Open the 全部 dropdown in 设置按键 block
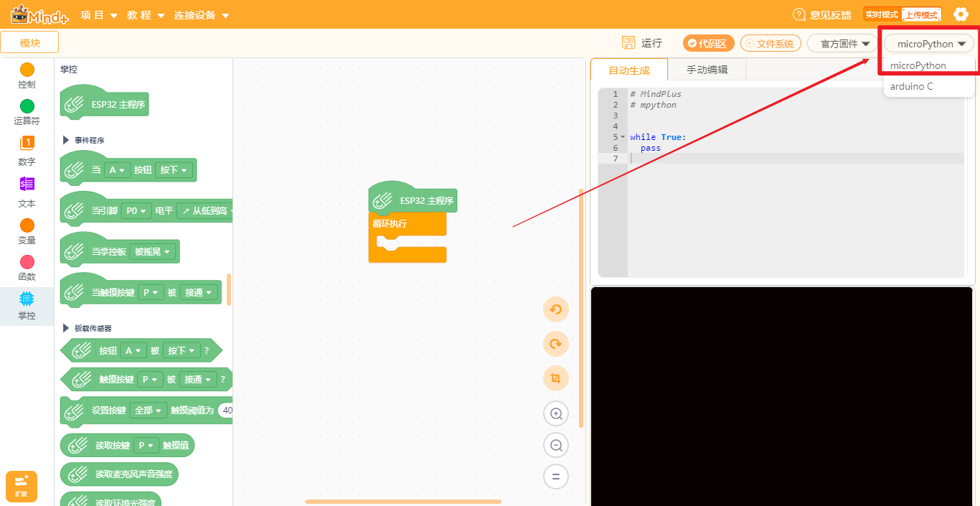Screen dimensions: 980x506 [148, 411]
